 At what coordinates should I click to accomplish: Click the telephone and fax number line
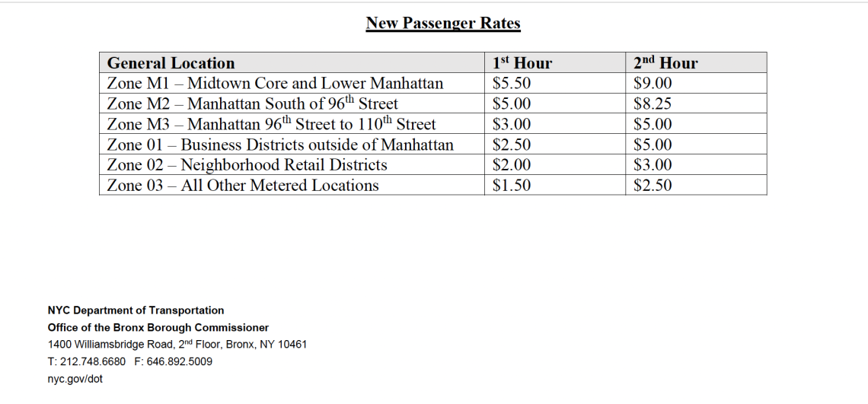coord(130,361)
